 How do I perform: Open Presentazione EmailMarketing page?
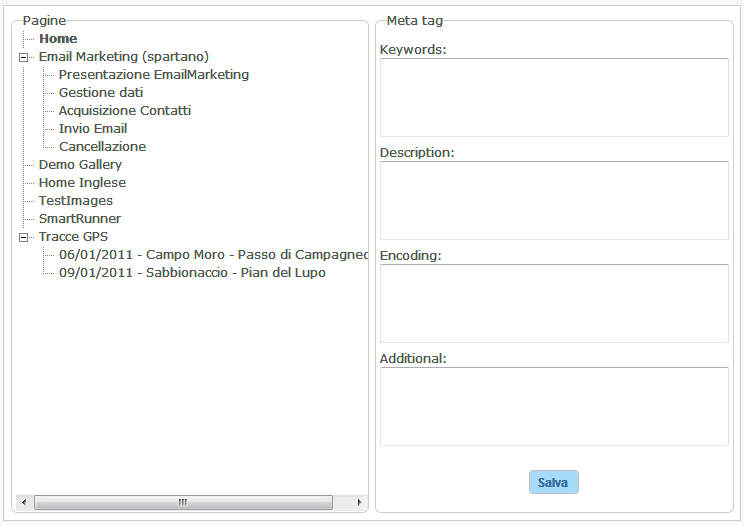[153, 75]
